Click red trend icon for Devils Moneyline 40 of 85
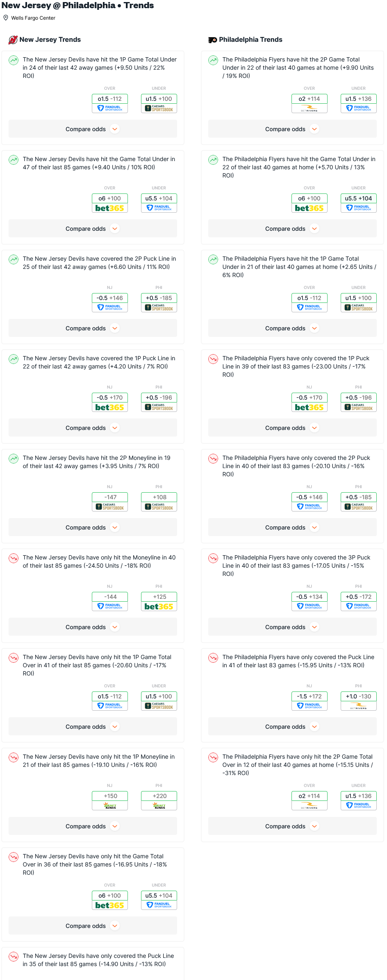This screenshot has height=980, width=387. [x=14, y=558]
